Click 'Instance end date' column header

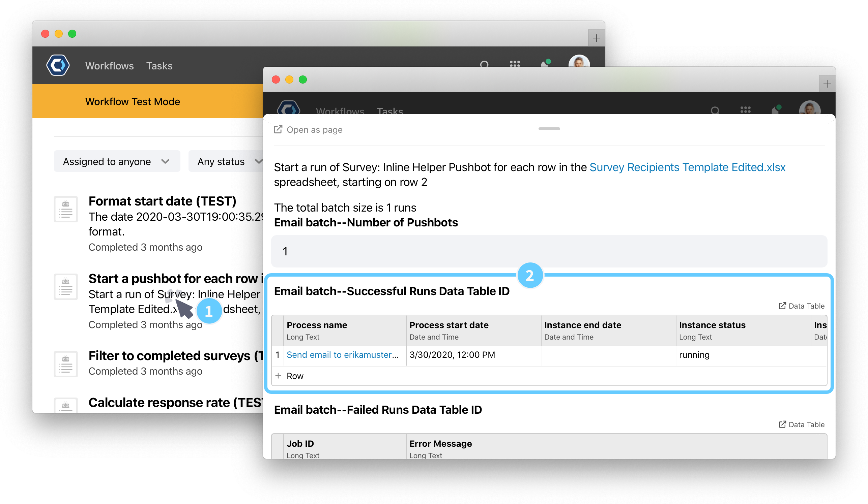coord(608,330)
